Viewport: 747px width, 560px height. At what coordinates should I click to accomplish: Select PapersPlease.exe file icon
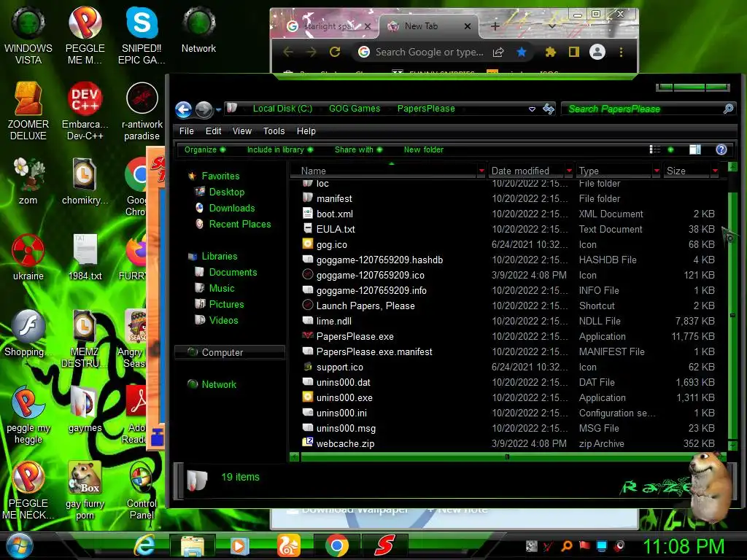click(308, 336)
